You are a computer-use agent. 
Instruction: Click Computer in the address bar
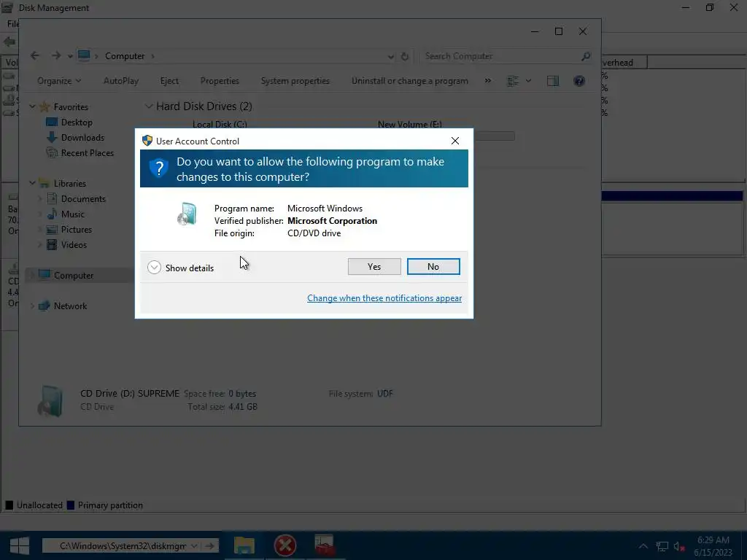tap(125, 56)
